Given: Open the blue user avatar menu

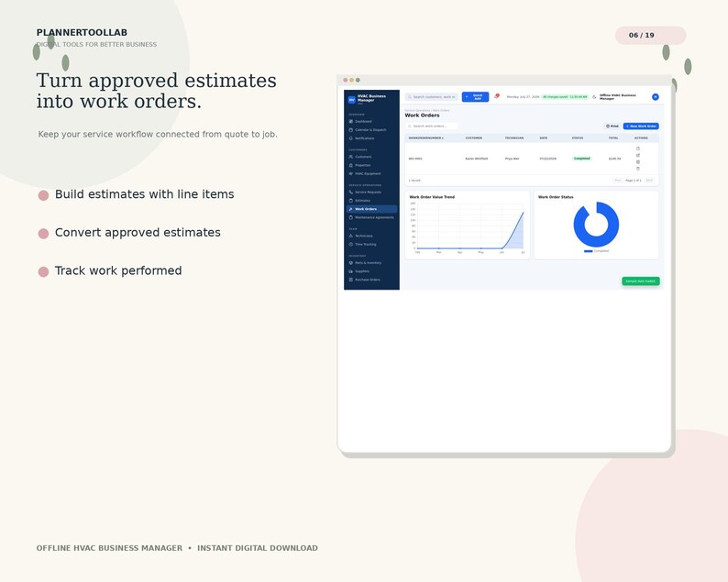Looking at the screenshot, I should click(655, 97).
